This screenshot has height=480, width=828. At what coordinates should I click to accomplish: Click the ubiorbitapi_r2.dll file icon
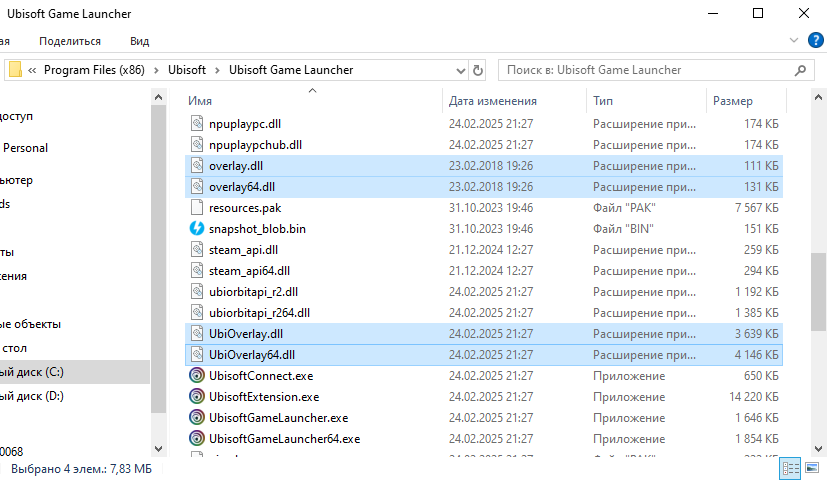click(197, 291)
